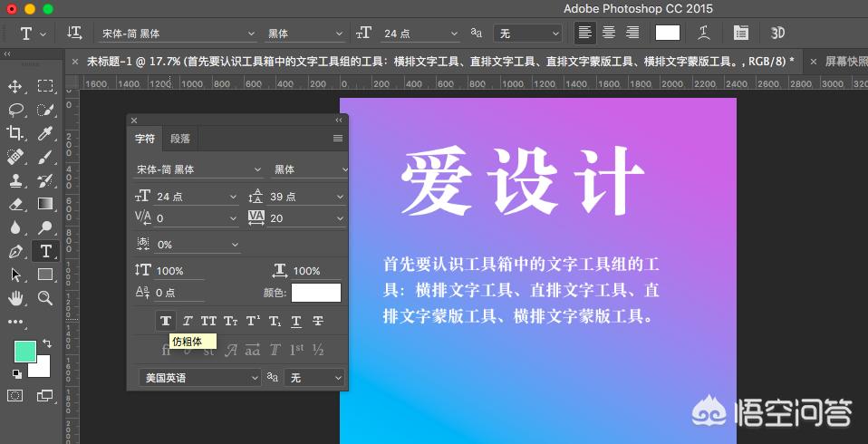
Task: Select the Clone Stamp tool
Action: click(14, 180)
